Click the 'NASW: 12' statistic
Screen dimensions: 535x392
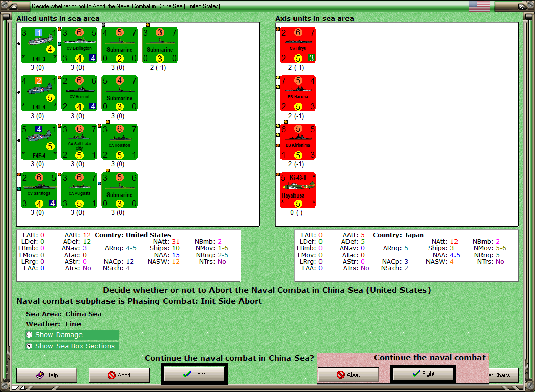164,262
